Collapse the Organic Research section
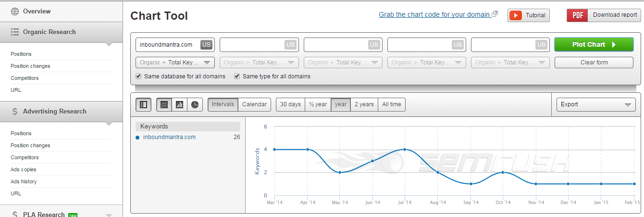This screenshot has height=217, width=644. click(x=109, y=44)
